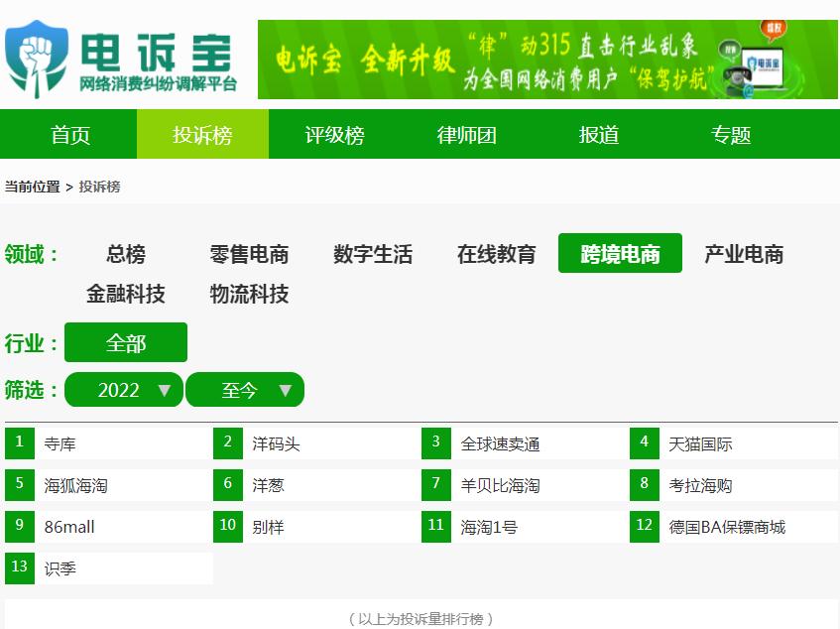Select the 律师团 menu item
This screenshot has height=629, width=840.
coord(466,136)
